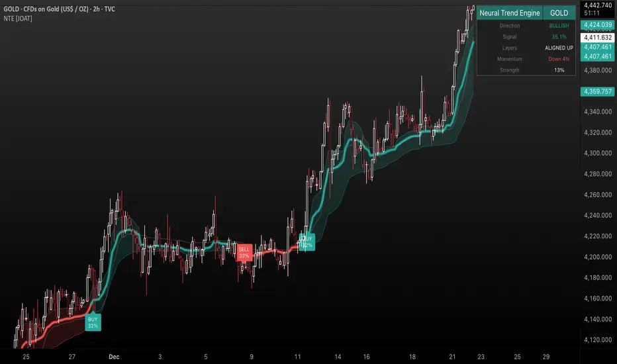Click the Neural Trend Engine table header
The height and width of the screenshot is (364, 617).
click(x=510, y=13)
